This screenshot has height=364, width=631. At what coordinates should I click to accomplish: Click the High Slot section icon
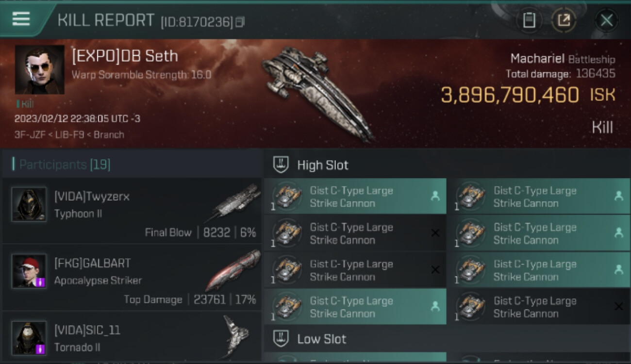click(x=281, y=165)
